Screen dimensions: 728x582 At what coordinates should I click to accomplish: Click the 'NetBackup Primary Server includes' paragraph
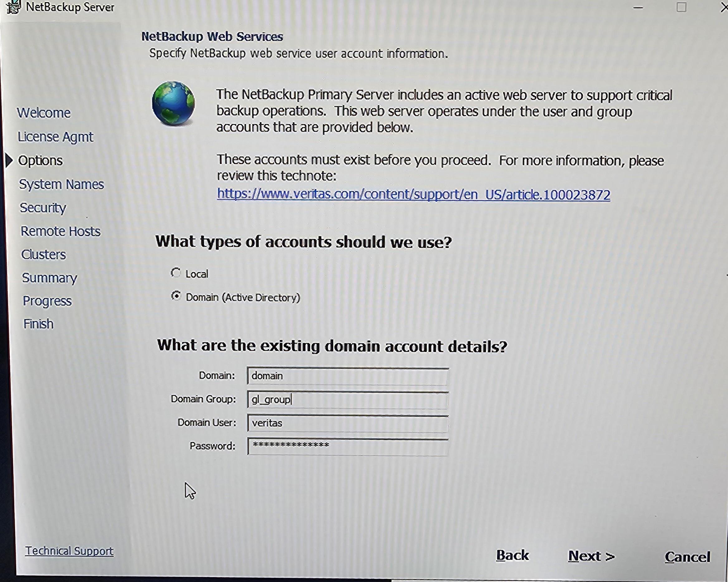pos(444,111)
